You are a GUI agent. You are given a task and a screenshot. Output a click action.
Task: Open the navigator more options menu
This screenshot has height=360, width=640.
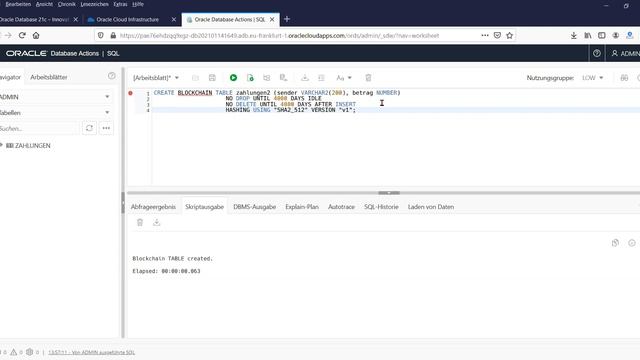click(x=106, y=128)
